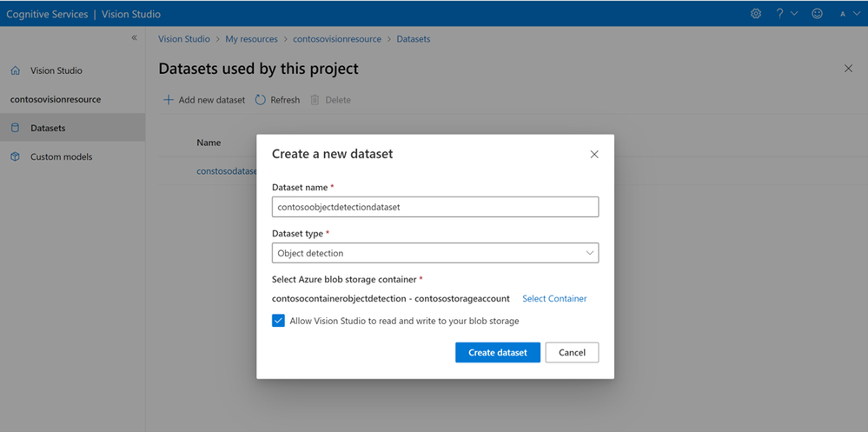Click the Name column header
This screenshot has height=432, width=868.
click(x=209, y=143)
